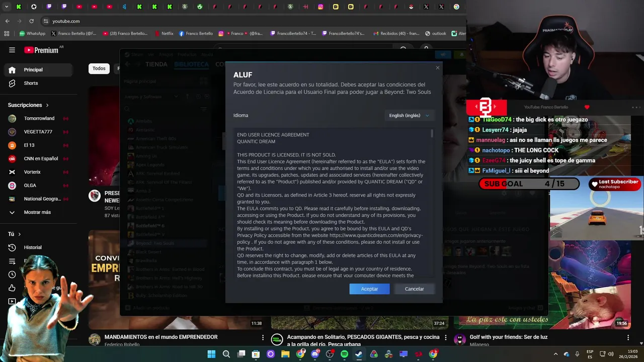Open options for Golf with your friends video

pyautogui.click(x=628, y=338)
